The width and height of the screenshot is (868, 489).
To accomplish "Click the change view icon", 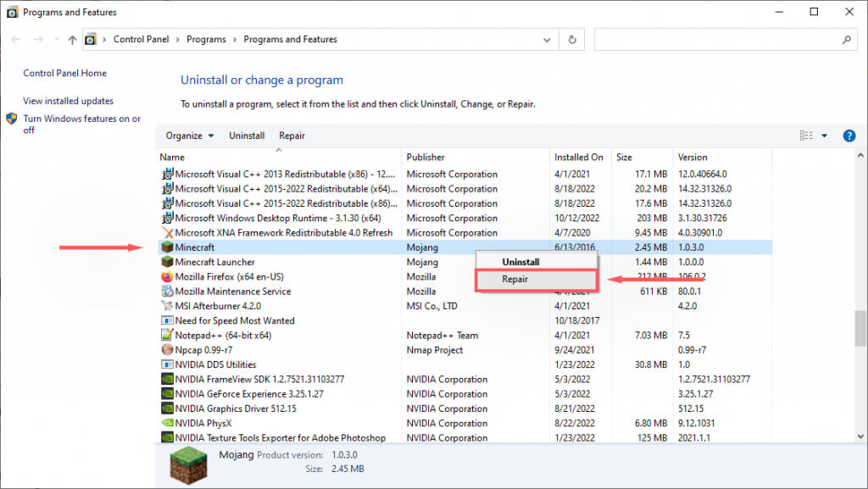I will tap(806, 136).
